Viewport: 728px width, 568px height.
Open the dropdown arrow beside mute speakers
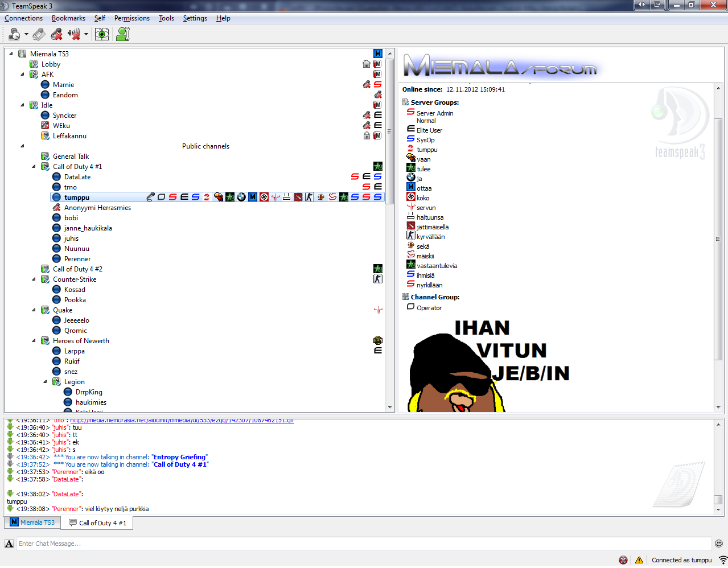point(86,34)
